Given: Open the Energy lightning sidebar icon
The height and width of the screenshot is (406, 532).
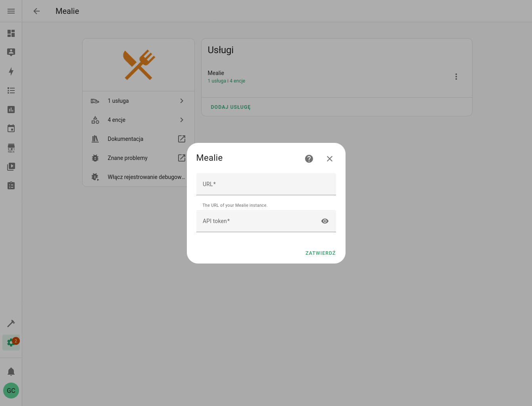Looking at the screenshot, I should click(11, 71).
